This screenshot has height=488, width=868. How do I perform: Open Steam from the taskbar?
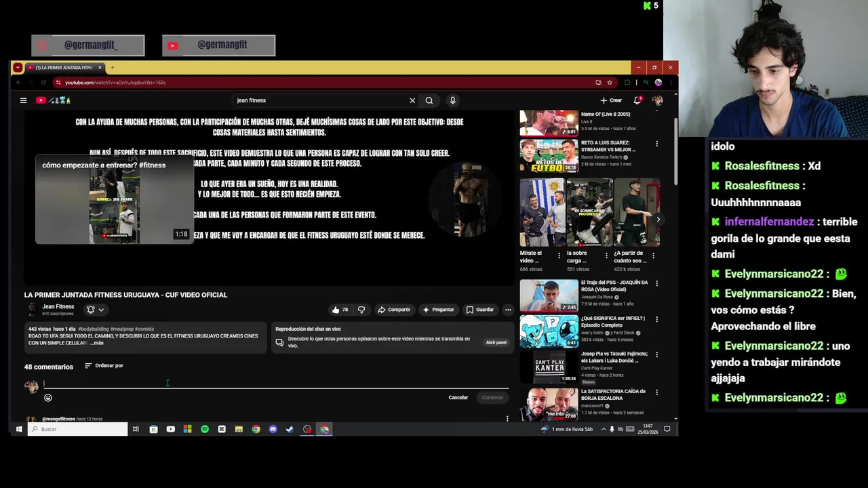290,429
